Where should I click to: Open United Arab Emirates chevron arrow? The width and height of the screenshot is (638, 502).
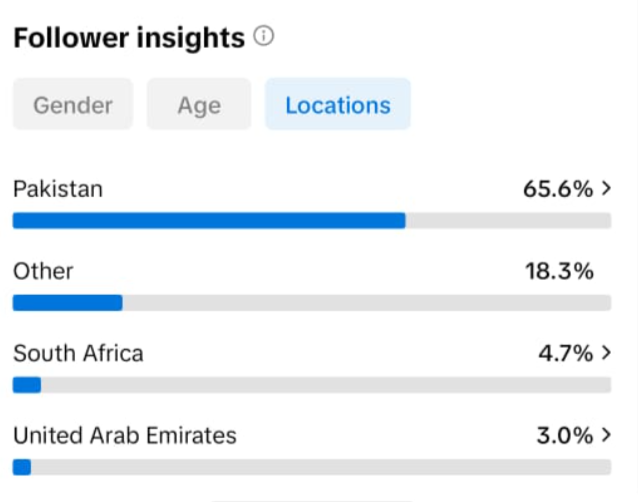[x=606, y=435]
